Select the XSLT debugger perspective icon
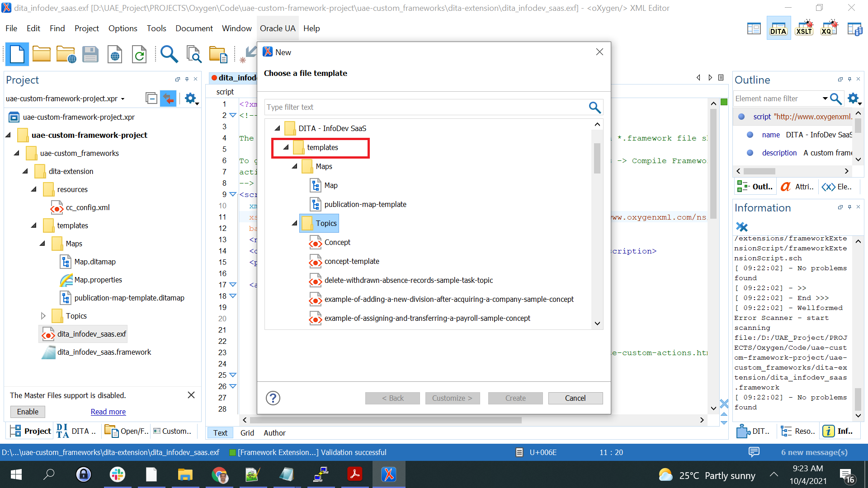Viewport: 868px width, 488px height. coord(804,28)
